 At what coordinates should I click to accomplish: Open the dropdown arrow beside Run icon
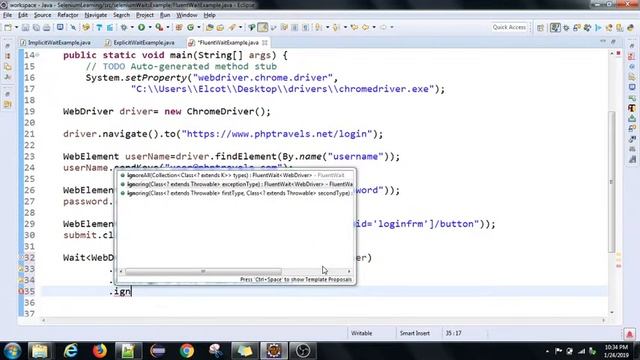[x=150, y=27]
